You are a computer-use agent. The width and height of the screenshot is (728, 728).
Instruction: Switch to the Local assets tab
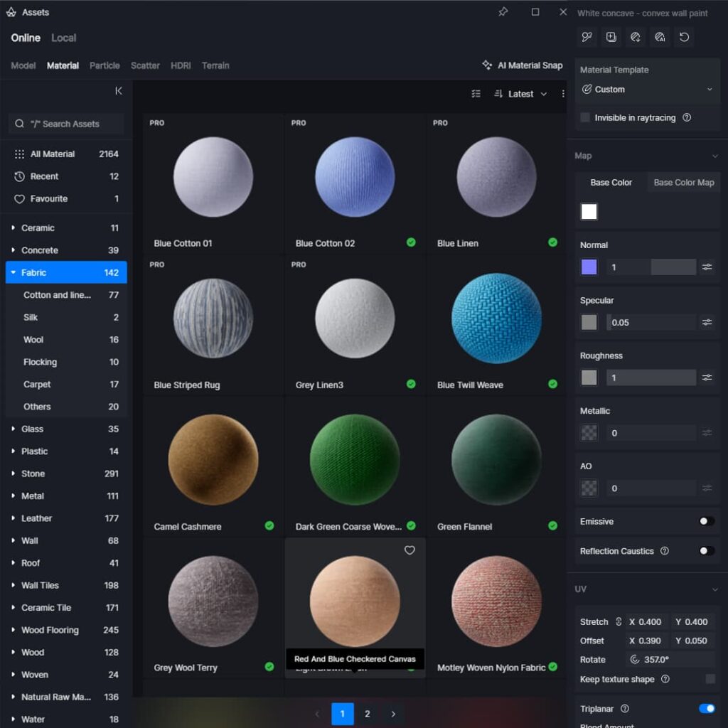[63, 38]
